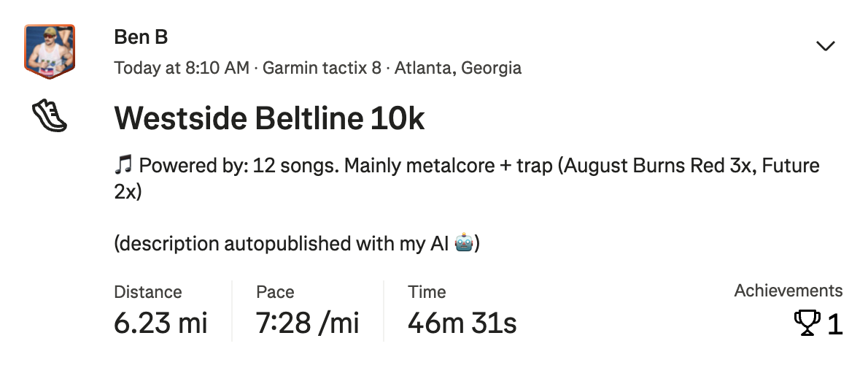868x368 pixels.
Task: Click the trophy achievements icon
Action: (x=807, y=323)
